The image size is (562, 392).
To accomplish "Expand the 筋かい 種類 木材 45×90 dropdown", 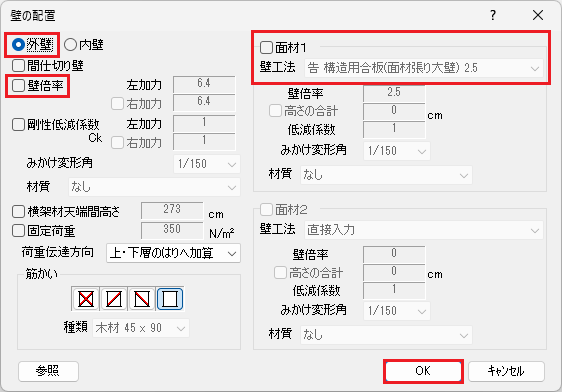I will click(x=140, y=328).
